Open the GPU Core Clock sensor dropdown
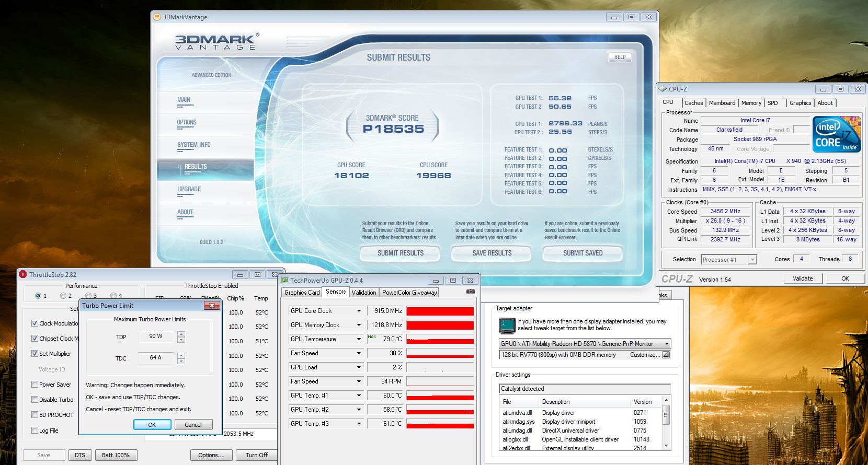 (359, 311)
